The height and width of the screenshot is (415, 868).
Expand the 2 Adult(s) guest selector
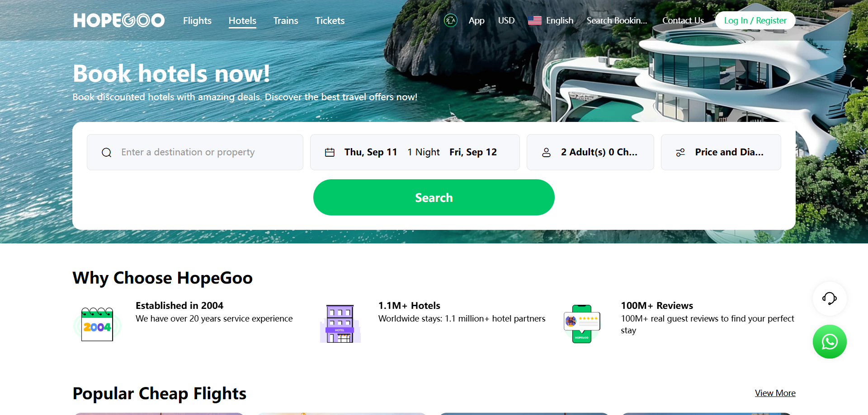599,152
